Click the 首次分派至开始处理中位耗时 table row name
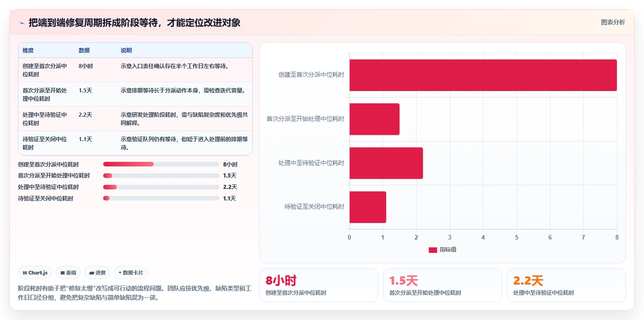 (45, 94)
